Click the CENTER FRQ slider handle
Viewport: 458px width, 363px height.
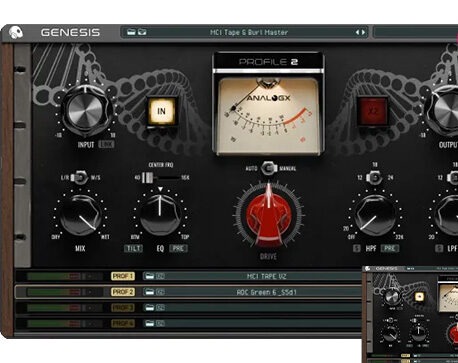147,178
